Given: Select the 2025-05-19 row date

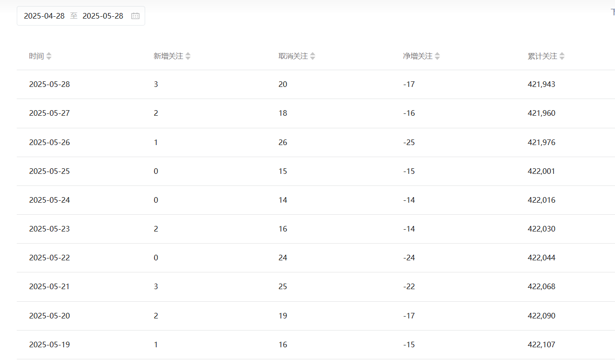Looking at the screenshot, I should 49,344.
